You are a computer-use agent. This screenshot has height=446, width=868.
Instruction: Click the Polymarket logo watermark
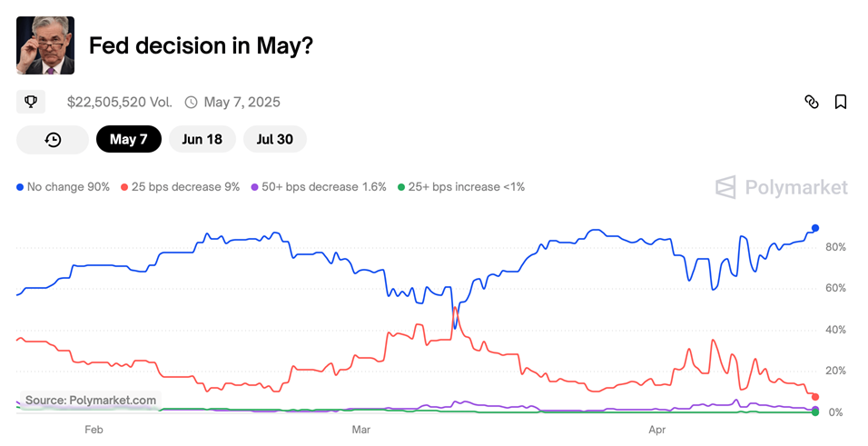coord(782,187)
